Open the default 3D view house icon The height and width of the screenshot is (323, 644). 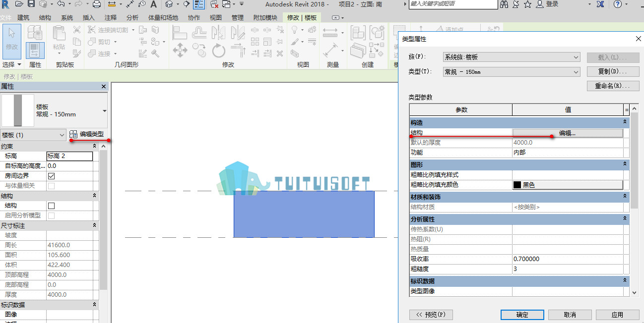coord(169,4)
